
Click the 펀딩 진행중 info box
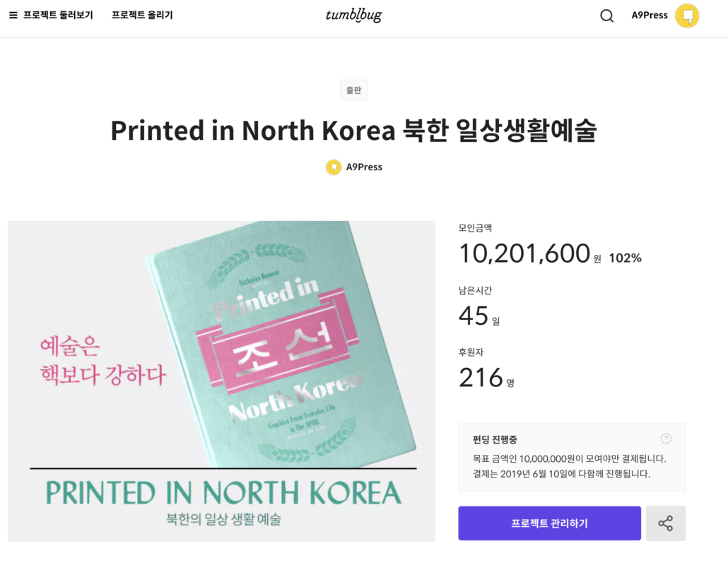572,457
